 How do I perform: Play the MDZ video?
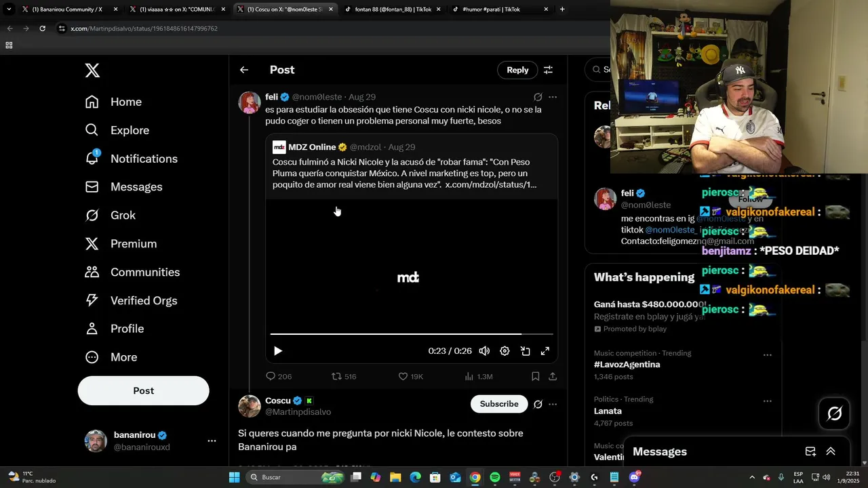tap(277, 351)
